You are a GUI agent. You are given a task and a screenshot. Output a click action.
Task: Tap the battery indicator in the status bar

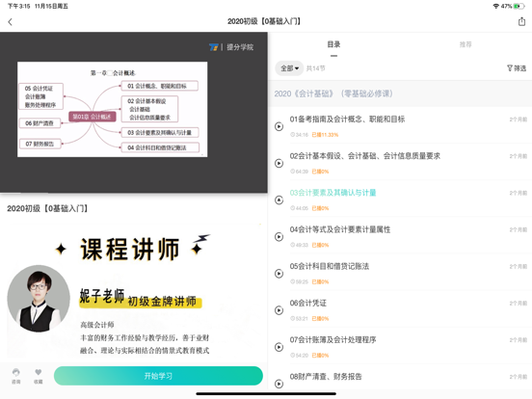click(x=519, y=6)
